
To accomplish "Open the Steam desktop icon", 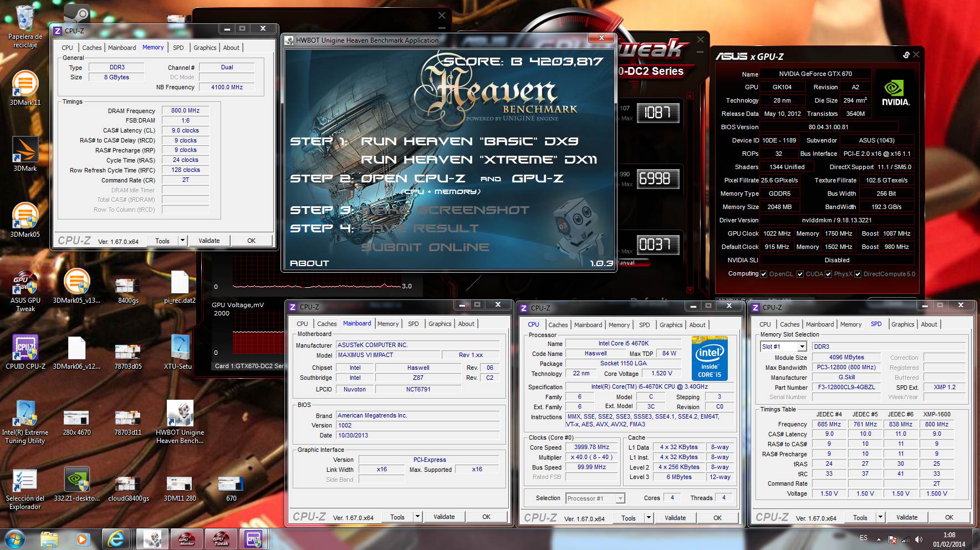I will click(78, 13).
